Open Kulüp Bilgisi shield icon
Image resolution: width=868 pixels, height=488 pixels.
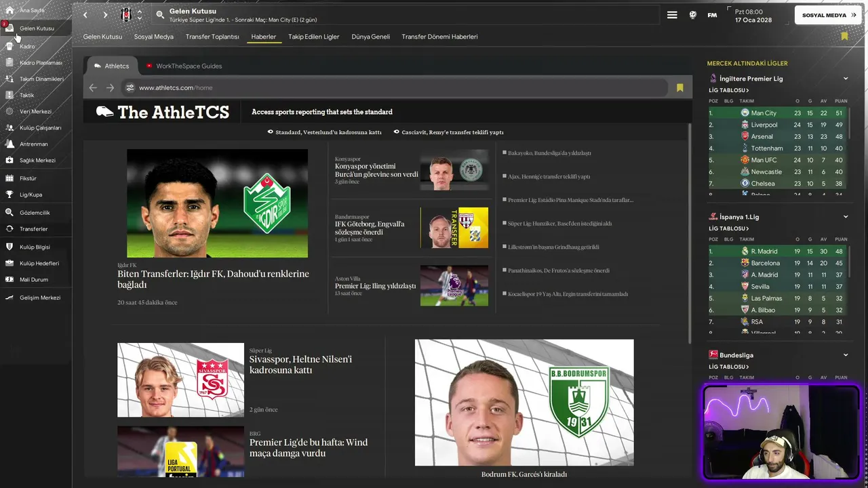click(9, 247)
